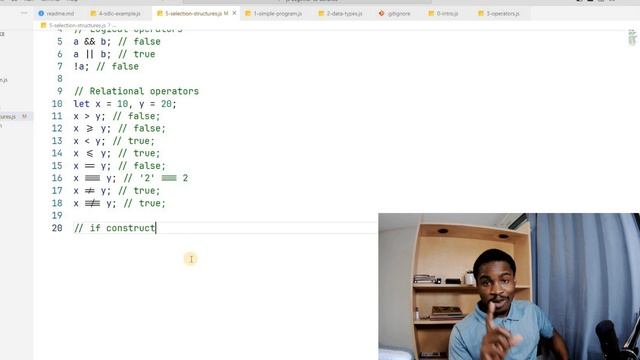Click the JS icon on 2-data-types.js tab

tap(321, 13)
